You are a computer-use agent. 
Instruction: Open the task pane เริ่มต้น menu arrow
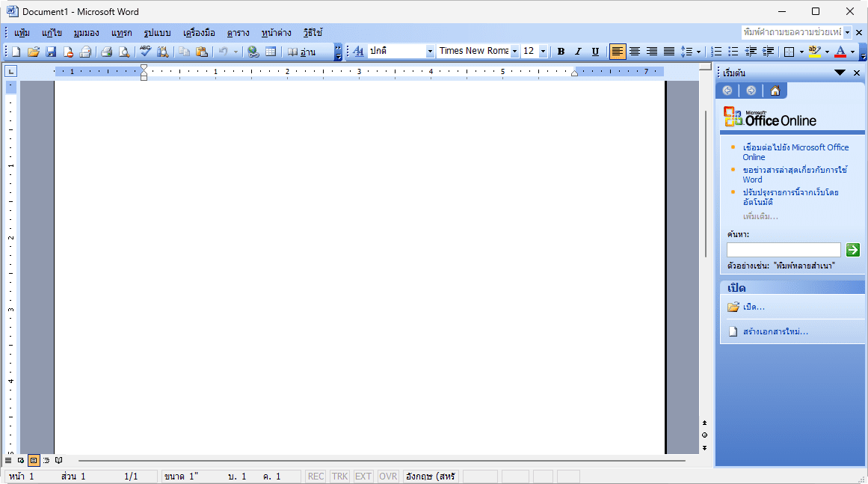point(840,73)
